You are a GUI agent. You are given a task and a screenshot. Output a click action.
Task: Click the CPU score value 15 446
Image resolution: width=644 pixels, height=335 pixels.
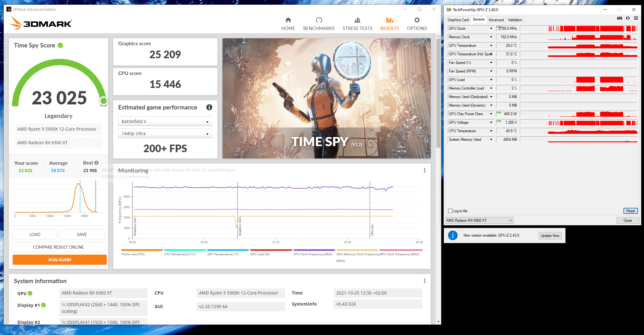[x=165, y=84]
